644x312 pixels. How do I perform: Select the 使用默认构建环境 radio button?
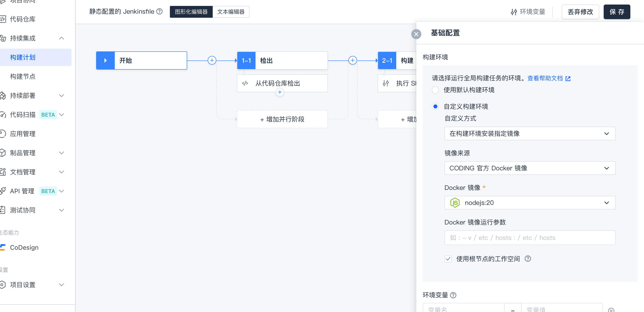[435, 90]
